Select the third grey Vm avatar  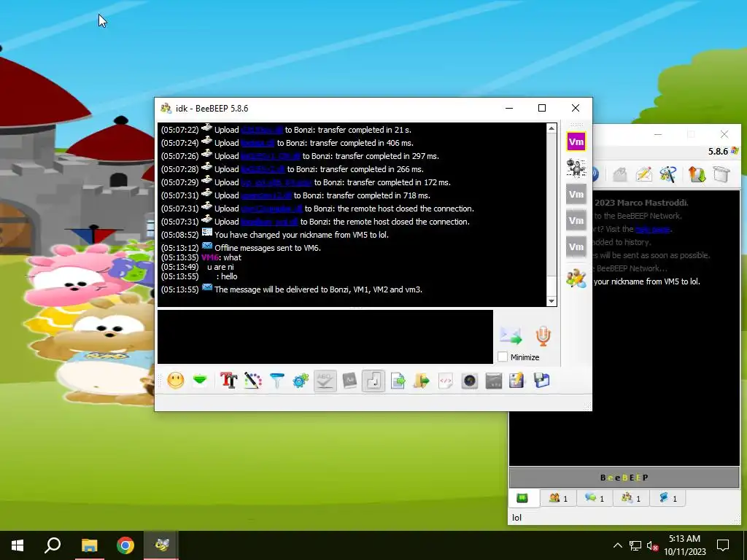[x=576, y=246]
